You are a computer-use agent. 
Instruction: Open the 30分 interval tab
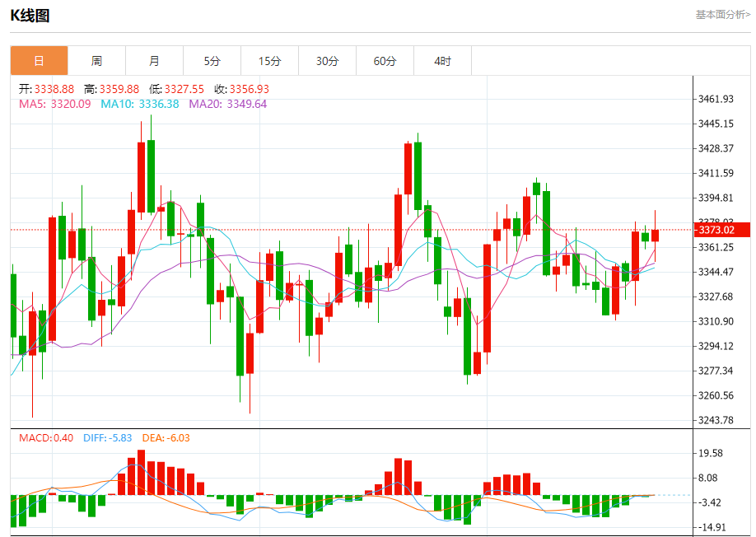(328, 61)
